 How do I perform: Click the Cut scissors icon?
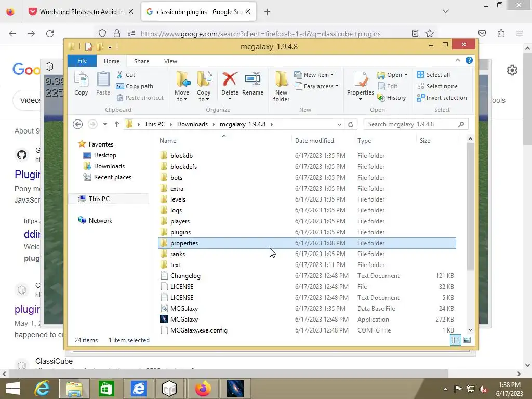pyautogui.click(x=120, y=75)
